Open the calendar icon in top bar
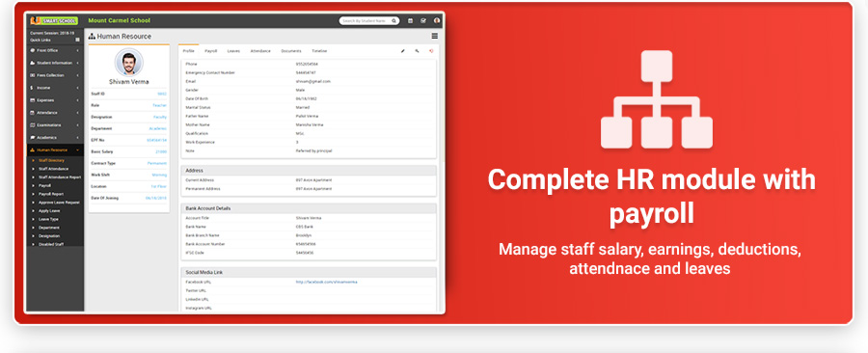The height and width of the screenshot is (353, 868). [410, 20]
